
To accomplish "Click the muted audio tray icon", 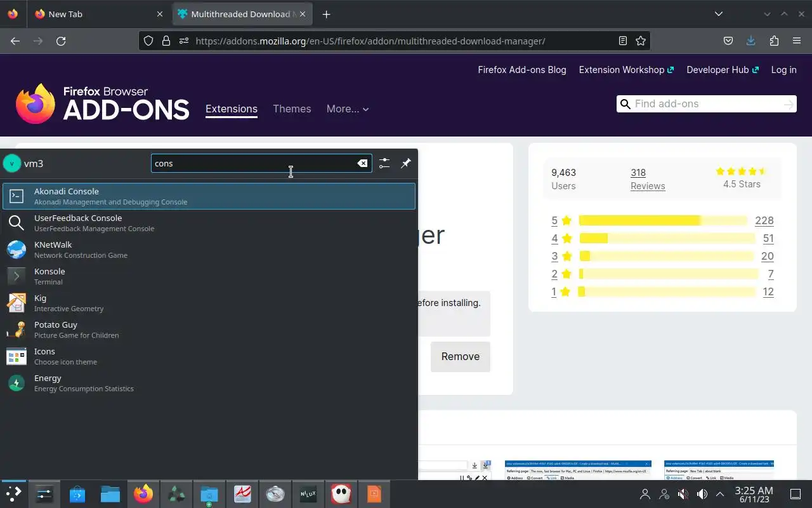I will [683, 494].
